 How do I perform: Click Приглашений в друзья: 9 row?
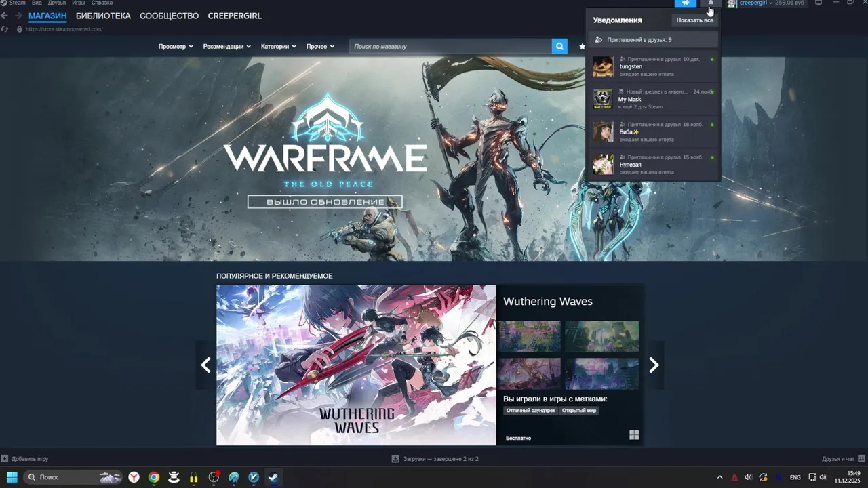point(654,40)
